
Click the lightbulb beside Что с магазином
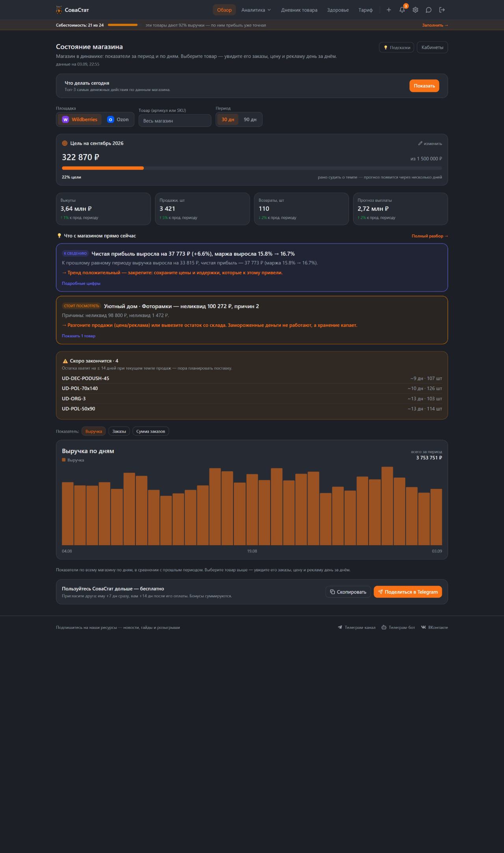coord(59,236)
